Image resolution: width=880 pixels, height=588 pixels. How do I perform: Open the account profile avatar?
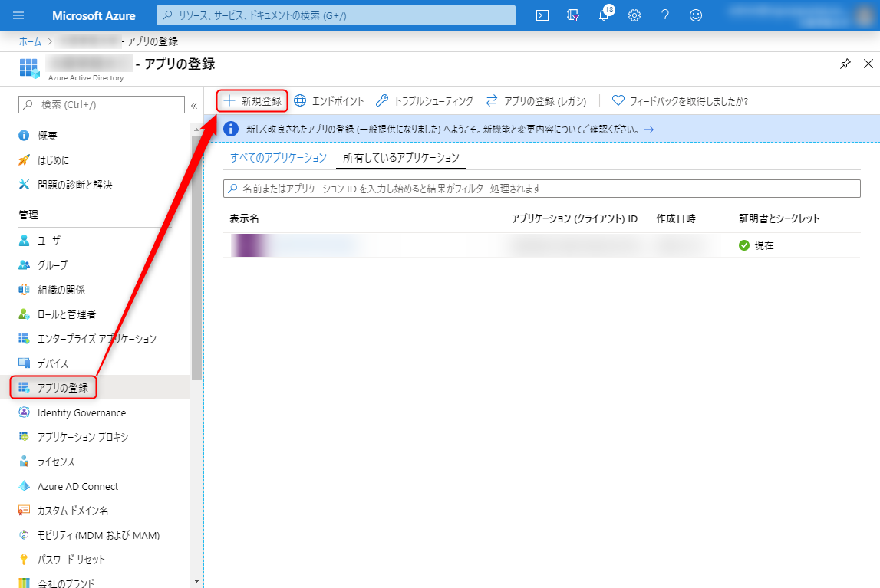(x=865, y=15)
